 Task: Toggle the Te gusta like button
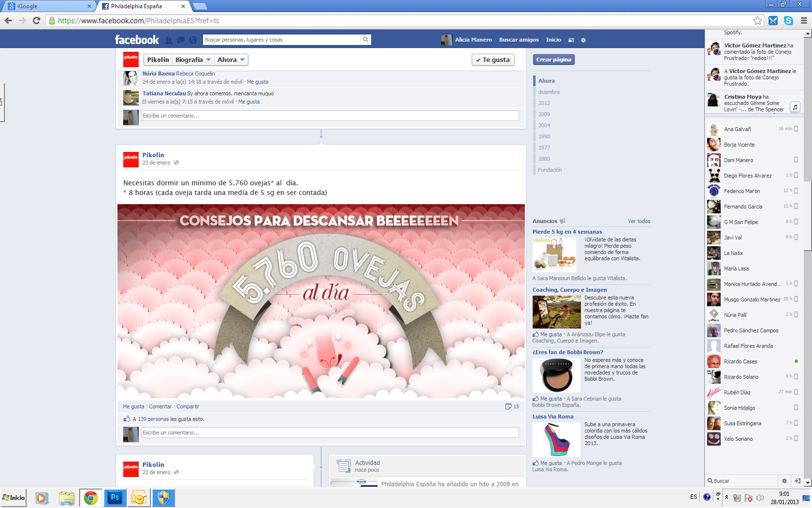(x=493, y=60)
